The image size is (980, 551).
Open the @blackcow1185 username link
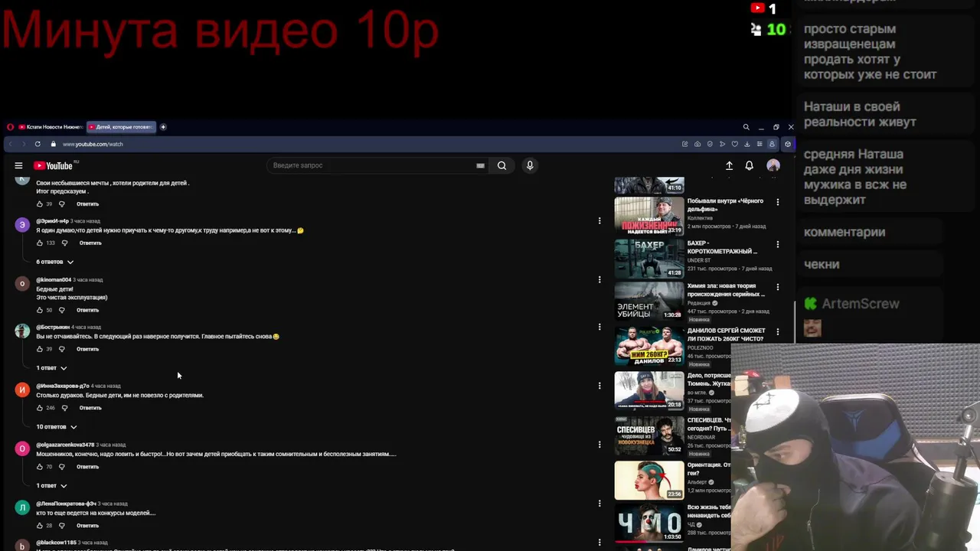coord(56,543)
